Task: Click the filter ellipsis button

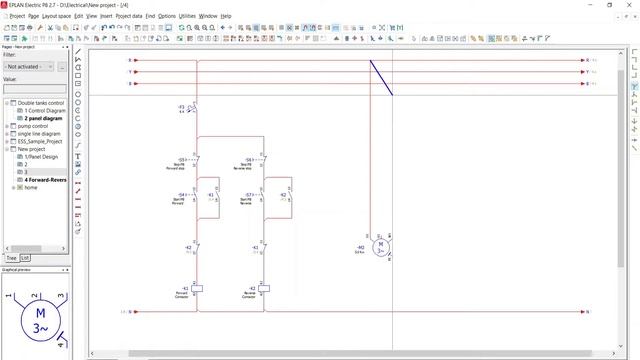Action: [62, 67]
